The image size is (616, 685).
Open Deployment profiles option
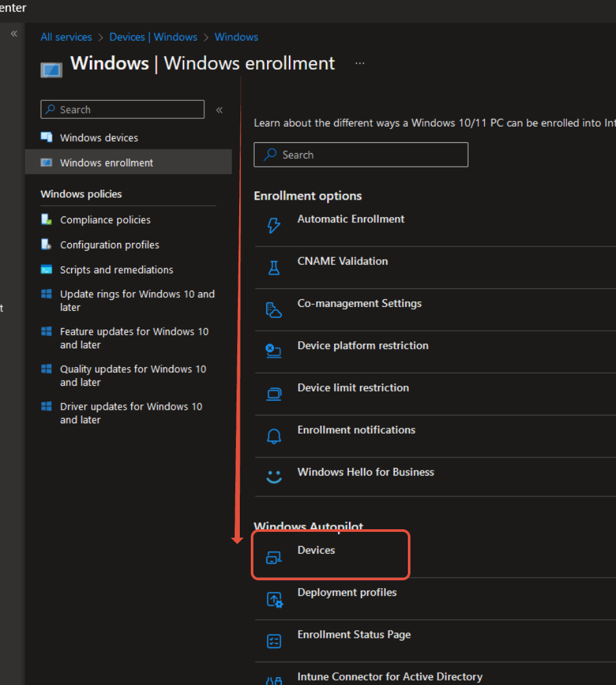347,593
